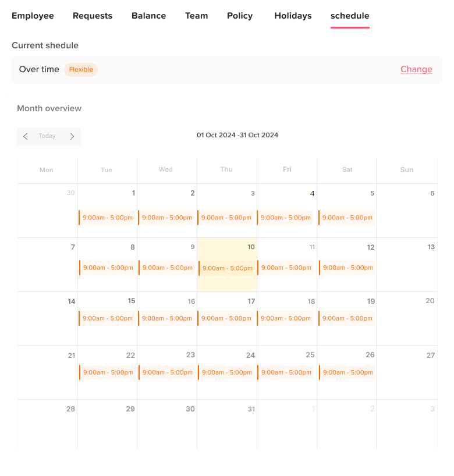The width and height of the screenshot is (454, 476).
Task: Go to next month with right chevron
Action: tap(72, 136)
